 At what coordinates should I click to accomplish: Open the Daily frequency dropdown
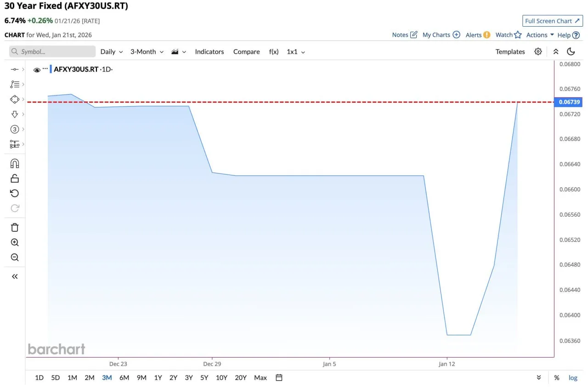[112, 52]
